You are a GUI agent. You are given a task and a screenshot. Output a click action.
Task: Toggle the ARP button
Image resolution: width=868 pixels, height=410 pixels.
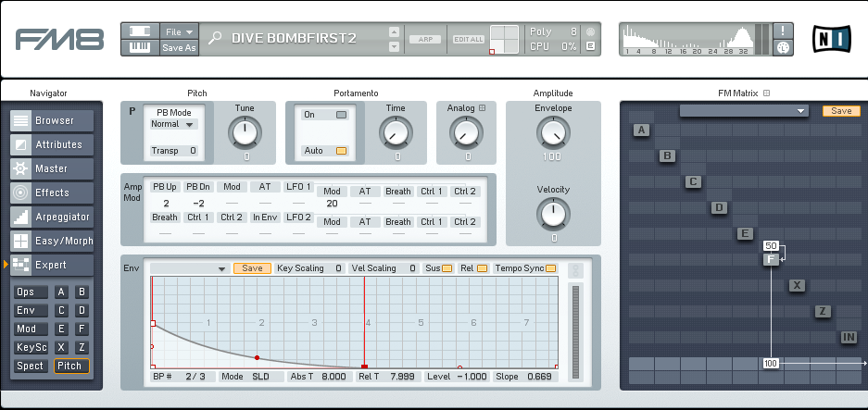coord(425,39)
